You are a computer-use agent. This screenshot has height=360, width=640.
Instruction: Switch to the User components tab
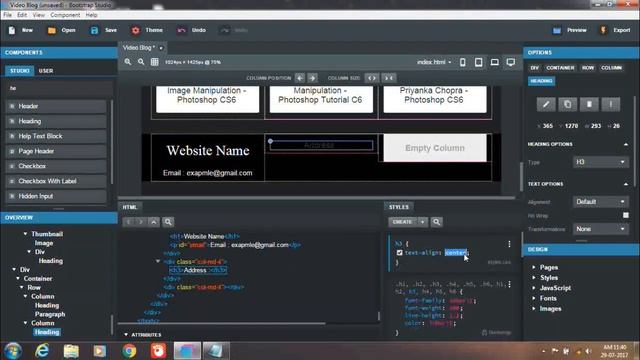click(46, 71)
